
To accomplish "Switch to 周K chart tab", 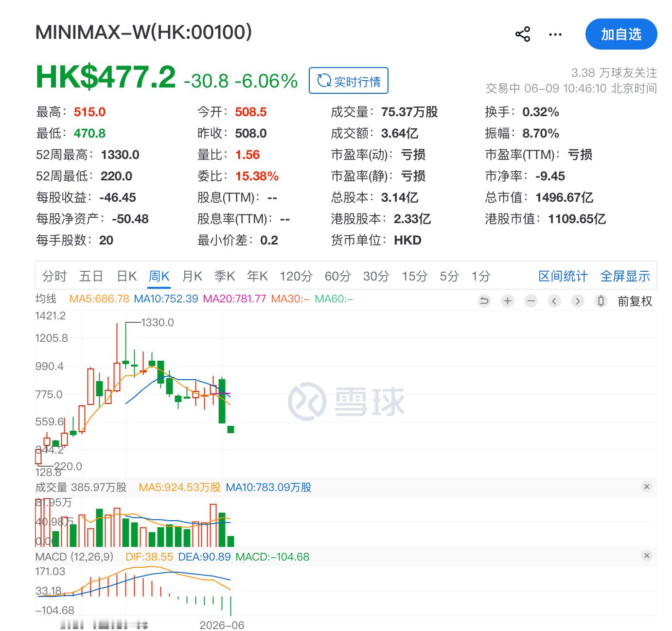I will [159, 276].
